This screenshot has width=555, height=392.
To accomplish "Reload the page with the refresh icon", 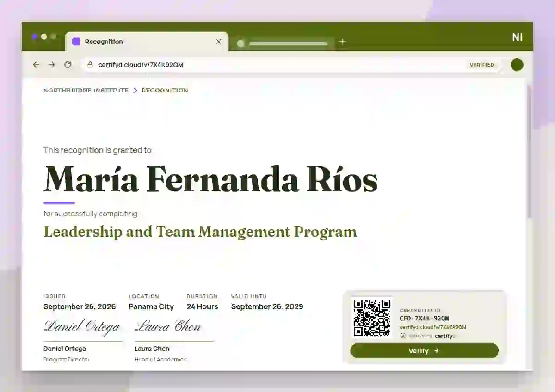I will pos(68,65).
